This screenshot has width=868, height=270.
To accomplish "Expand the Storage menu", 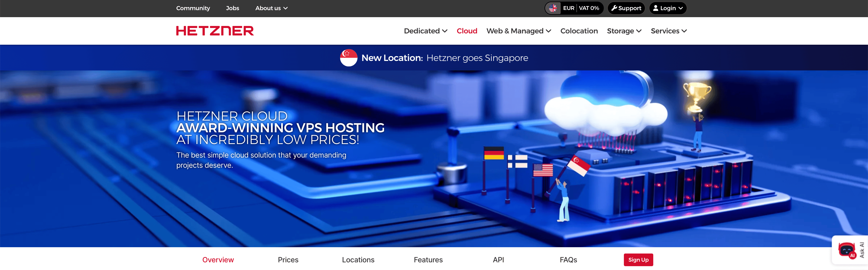I will click(x=624, y=31).
